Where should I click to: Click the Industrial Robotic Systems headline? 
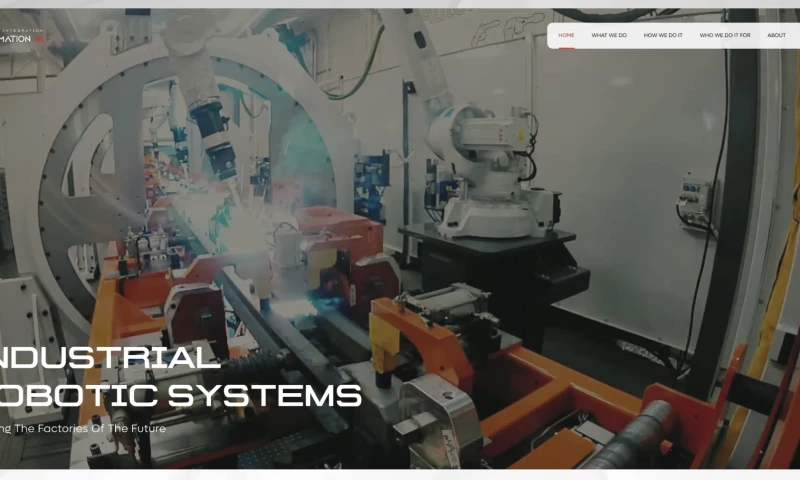180,376
